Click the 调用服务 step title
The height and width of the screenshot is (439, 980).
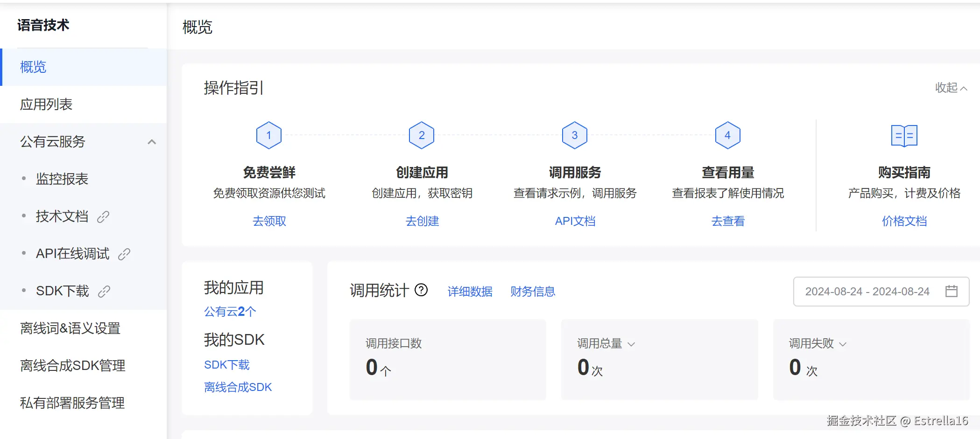[575, 173]
